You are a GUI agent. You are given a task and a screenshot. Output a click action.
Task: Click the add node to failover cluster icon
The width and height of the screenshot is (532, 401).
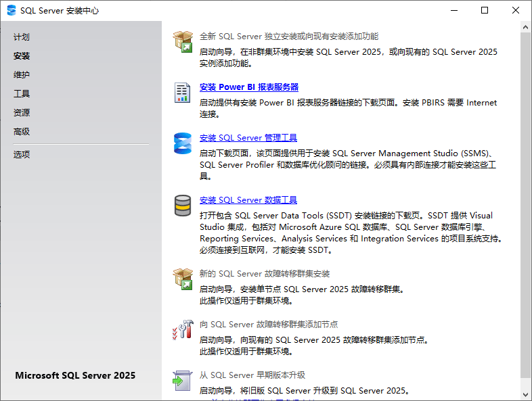click(x=183, y=329)
